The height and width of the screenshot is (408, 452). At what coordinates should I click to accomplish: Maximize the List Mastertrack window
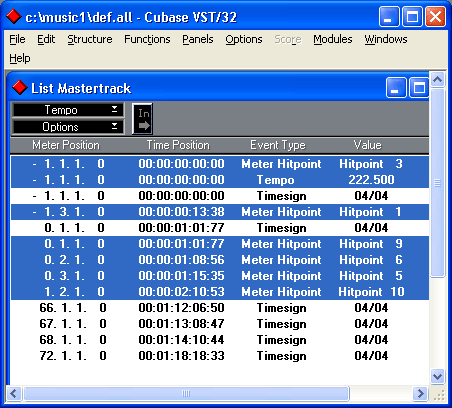419,88
